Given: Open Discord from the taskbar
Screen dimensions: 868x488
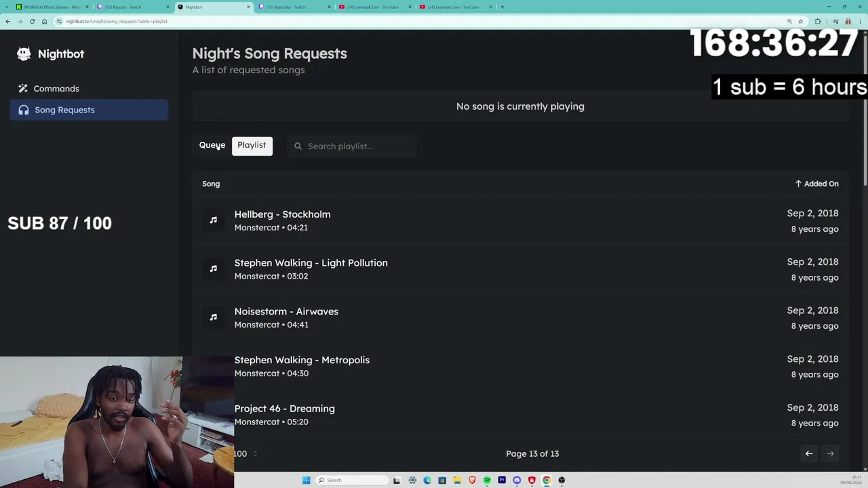Looking at the screenshot, I should pyautogui.click(x=517, y=480).
